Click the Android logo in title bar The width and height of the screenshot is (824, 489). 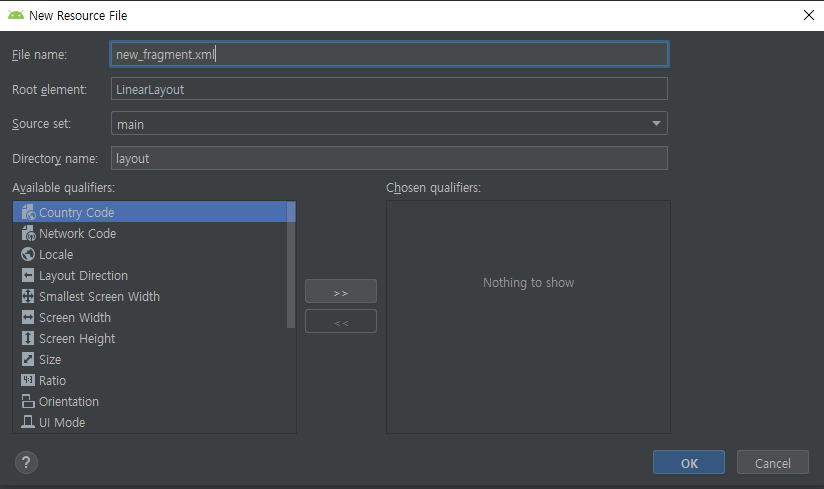(16, 15)
